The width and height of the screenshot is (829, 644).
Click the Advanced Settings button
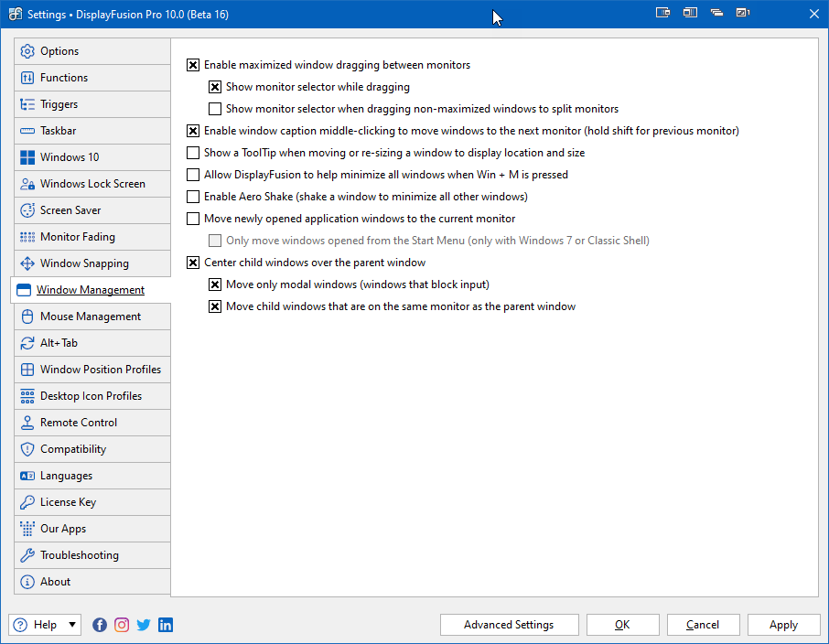tap(509, 625)
